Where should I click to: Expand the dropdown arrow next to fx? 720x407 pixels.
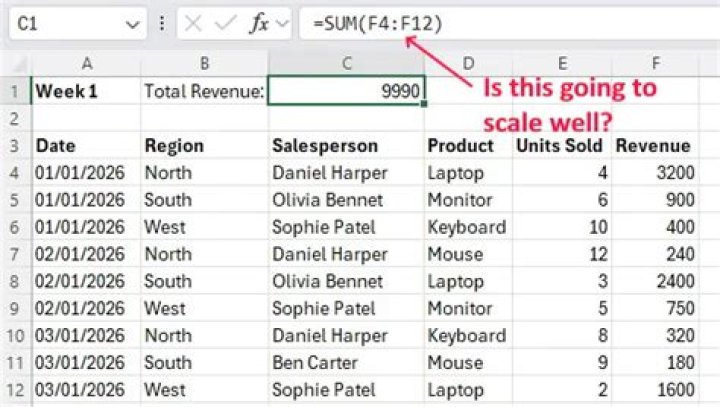click(x=283, y=23)
